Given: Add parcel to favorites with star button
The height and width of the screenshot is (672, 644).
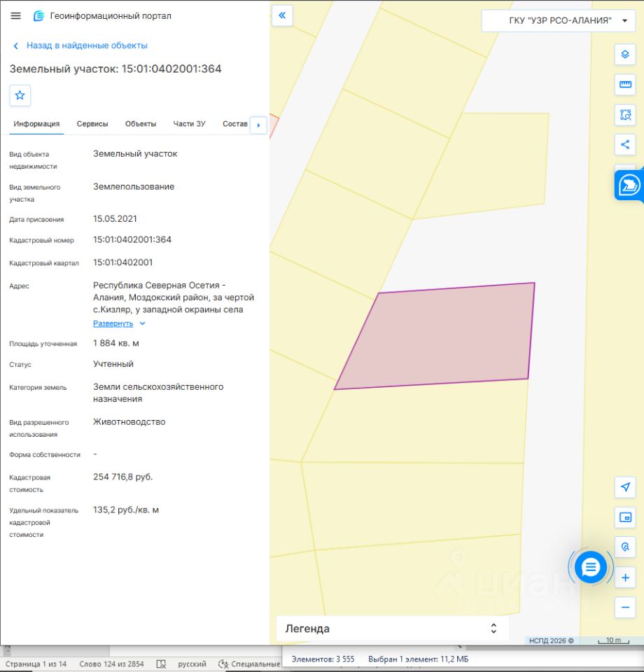Looking at the screenshot, I should point(20,95).
